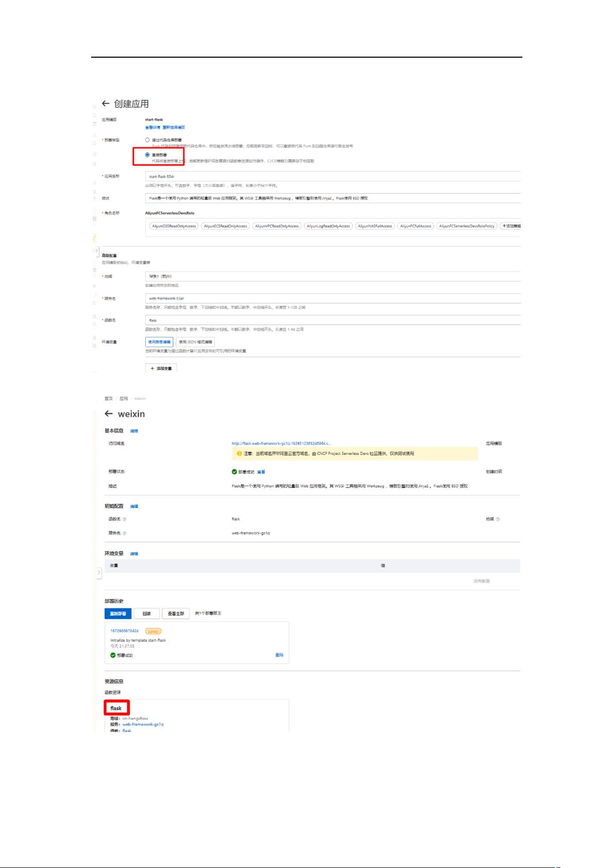Click 编辑 next to 初始配置
614x868 pixels.
(134, 506)
